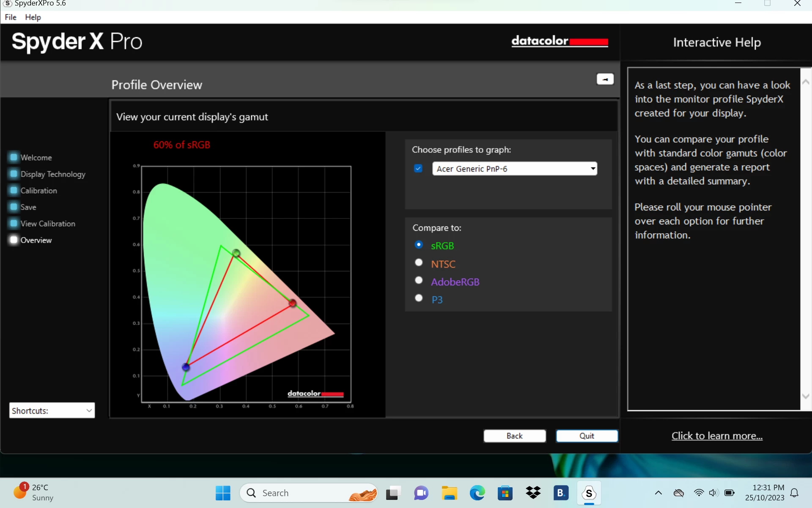Uncheck the Acer Generic PnP-6 profile checkbox

pyautogui.click(x=418, y=168)
